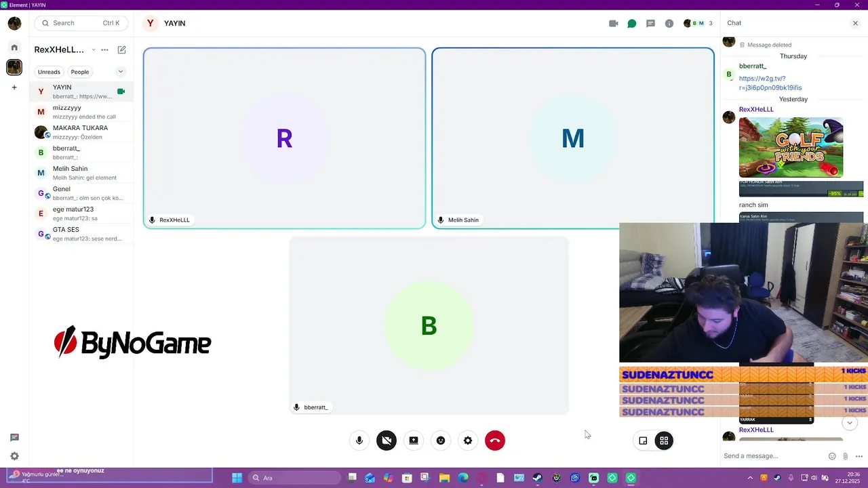Switch to grid layout view

coord(664,441)
